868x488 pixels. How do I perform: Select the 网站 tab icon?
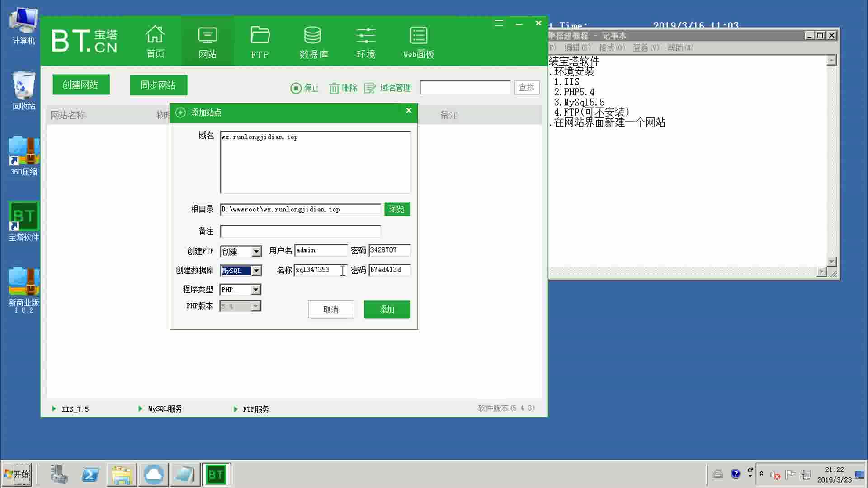[208, 42]
